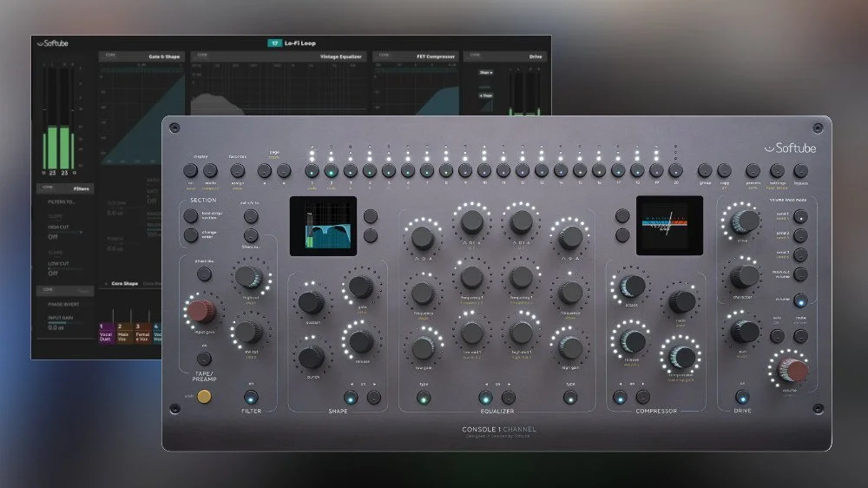Select track button 1 on the controller
868x488 pixels.
click(312, 170)
